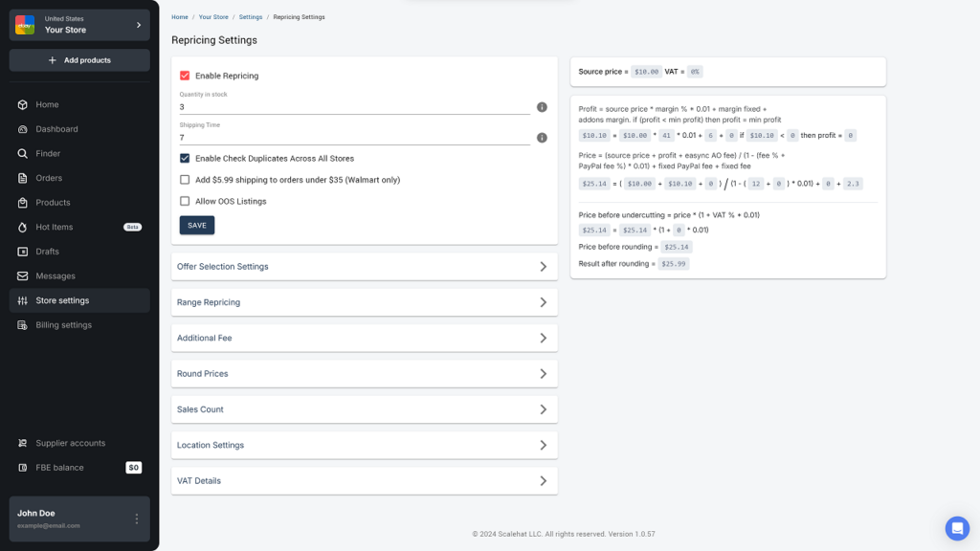980x551 pixels.
Task: Expand the Offer Selection Settings panel
Action: 364,265
